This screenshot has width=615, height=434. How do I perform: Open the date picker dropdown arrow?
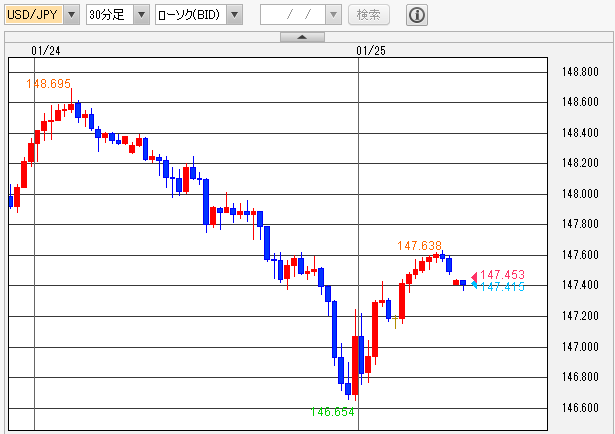pos(333,15)
